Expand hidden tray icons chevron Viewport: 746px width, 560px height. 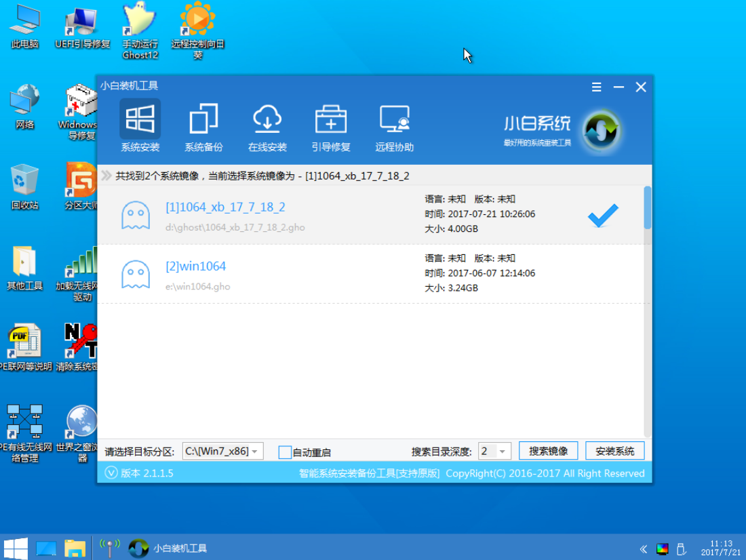[x=643, y=550]
